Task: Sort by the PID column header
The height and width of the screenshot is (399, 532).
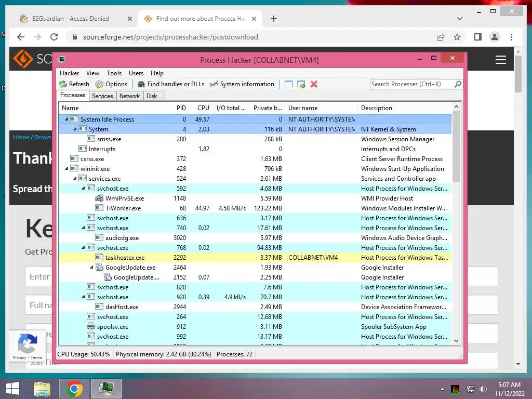Action: [177, 108]
